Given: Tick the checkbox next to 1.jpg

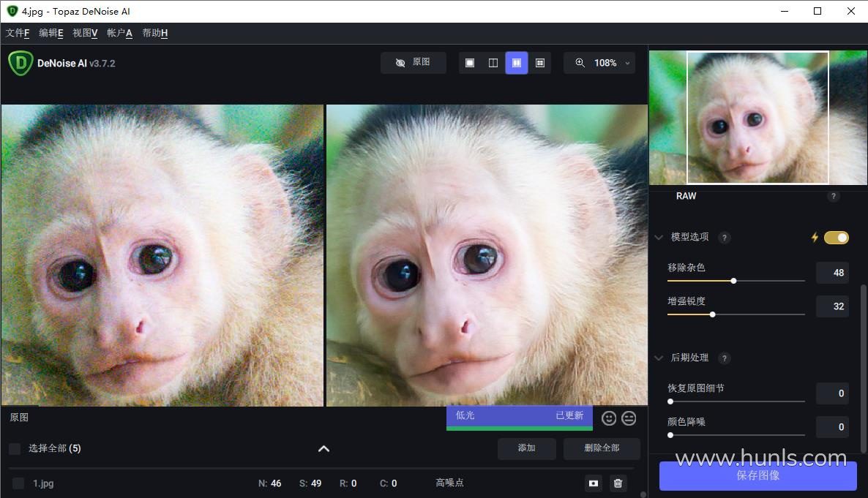Looking at the screenshot, I should point(18,483).
